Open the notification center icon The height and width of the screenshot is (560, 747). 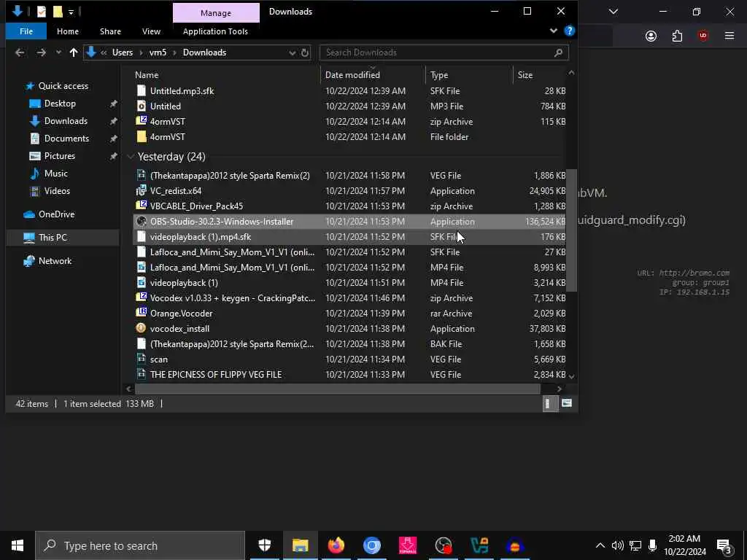724,546
